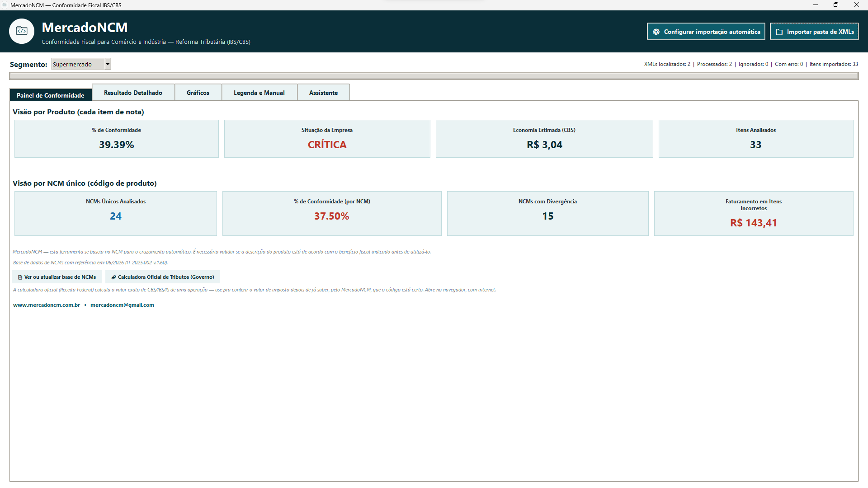
Task: Select the Supermercado combo box field
Action: (81, 64)
